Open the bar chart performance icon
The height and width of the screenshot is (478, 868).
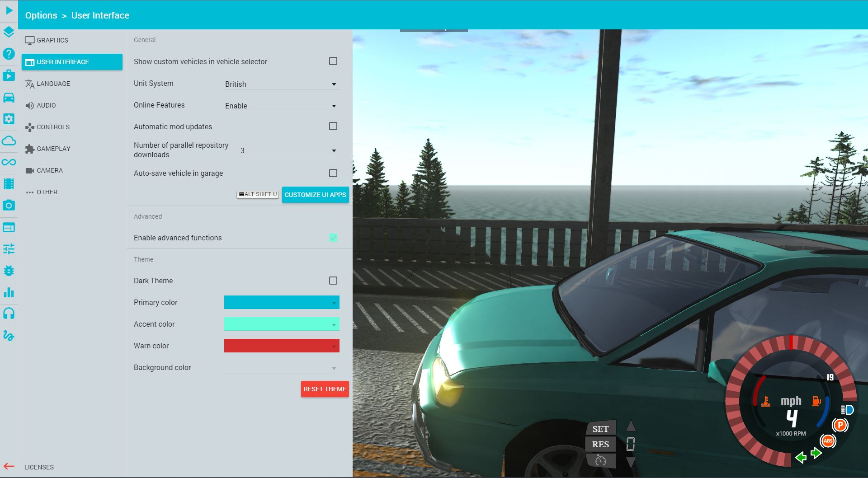[9, 292]
